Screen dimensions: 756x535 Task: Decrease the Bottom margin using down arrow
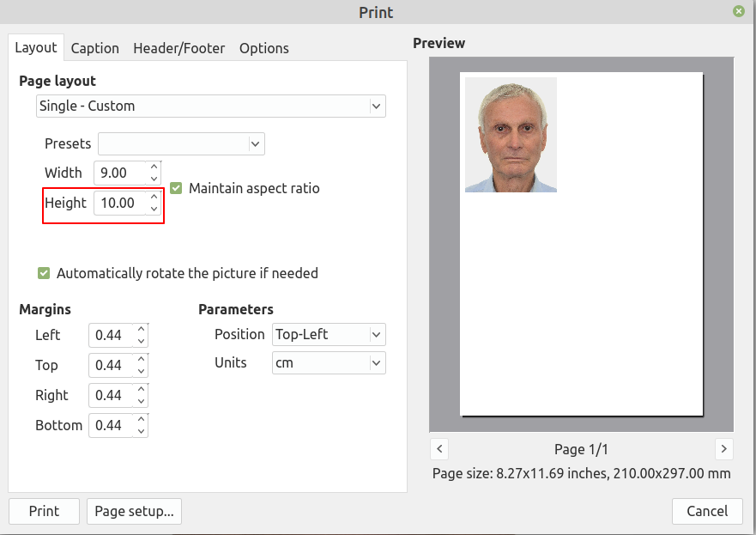pos(142,431)
